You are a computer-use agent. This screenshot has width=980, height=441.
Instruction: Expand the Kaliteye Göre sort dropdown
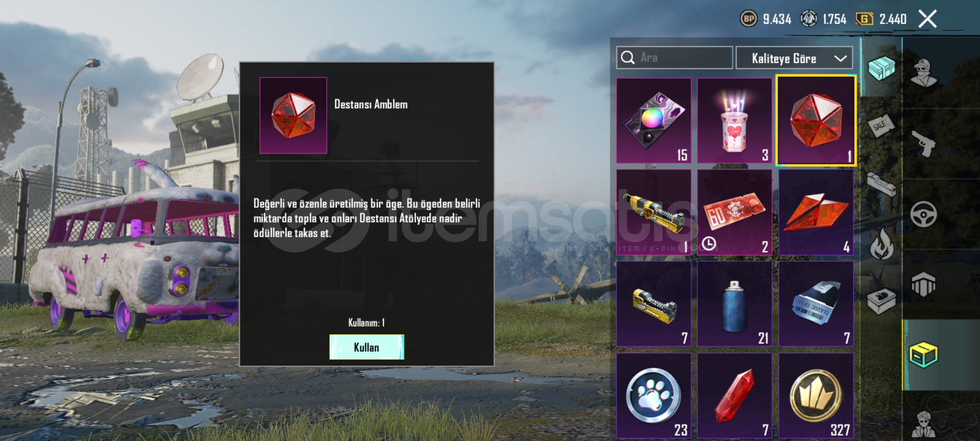point(794,58)
